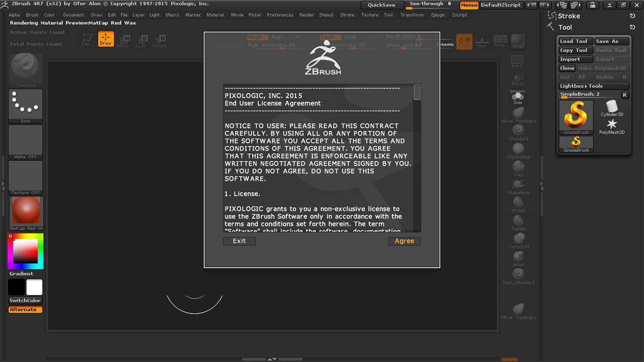
Task: Pick the Scale transform icon
Action: point(141,41)
